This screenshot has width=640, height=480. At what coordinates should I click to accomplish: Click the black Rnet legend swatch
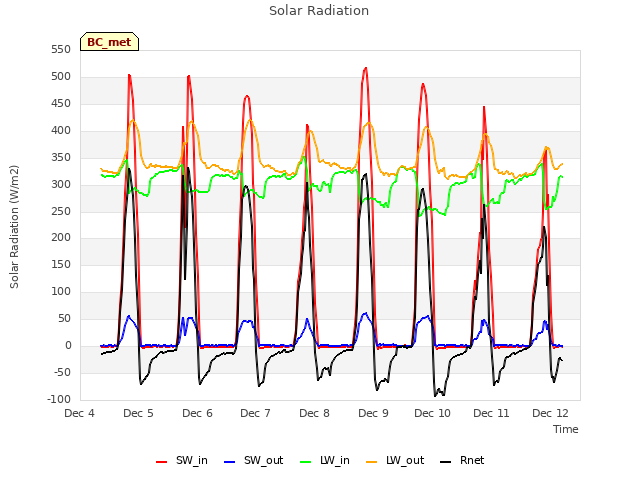(445, 462)
